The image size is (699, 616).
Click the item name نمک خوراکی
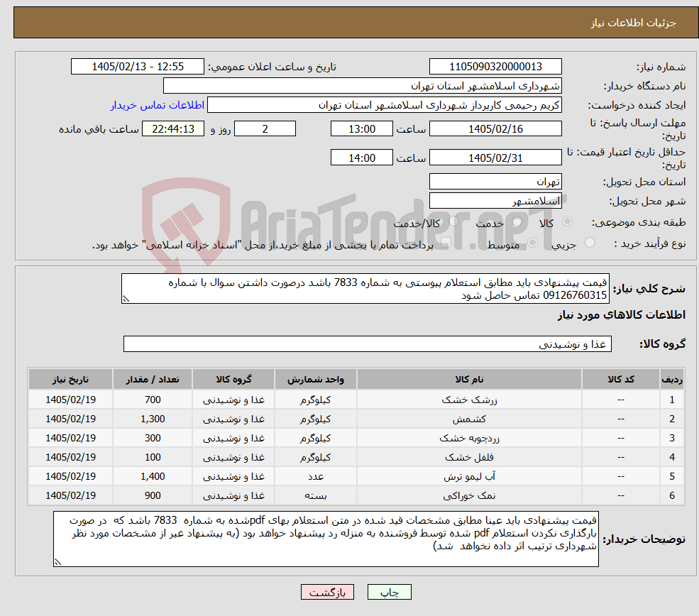pos(469,495)
